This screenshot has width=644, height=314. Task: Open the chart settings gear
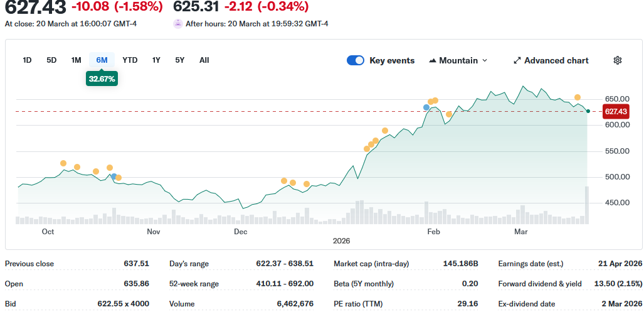[617, 60]
